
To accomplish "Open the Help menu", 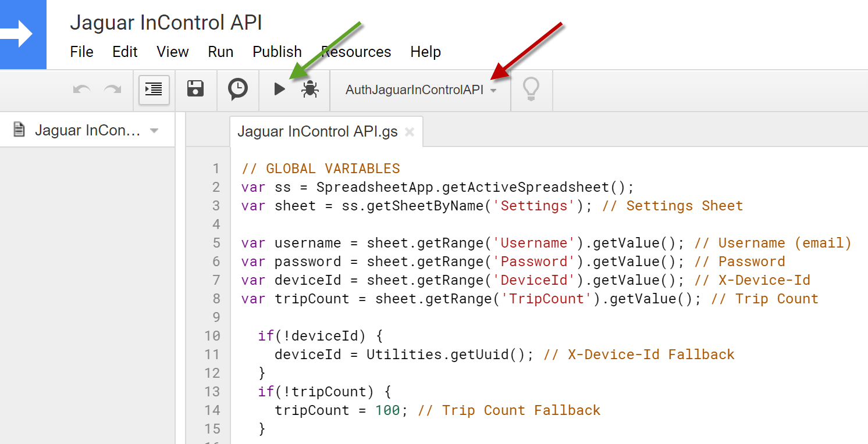I will [425, 52].
